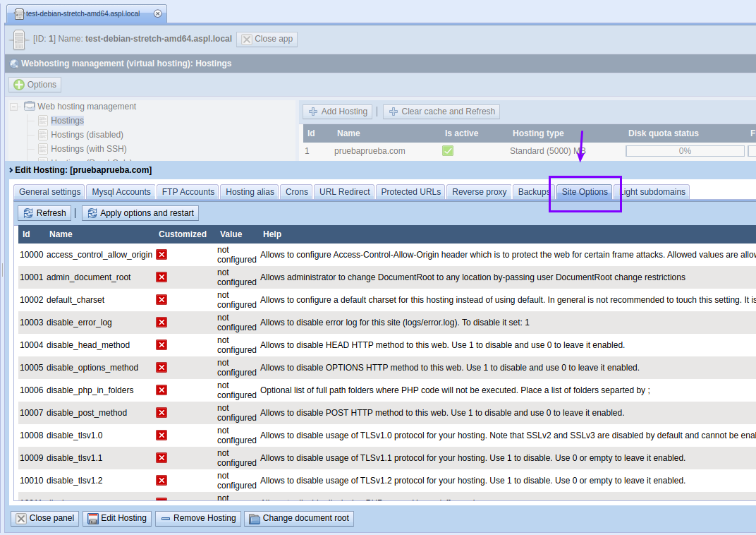Switch to the Backups tab
Viewport: 756px width, 535px height.
[x=534, y=192]
